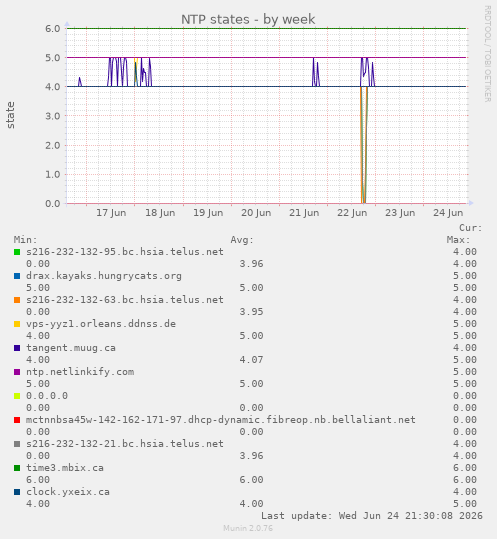
Task: Click the 'state' y-axis label
Action: pos(10,115)
